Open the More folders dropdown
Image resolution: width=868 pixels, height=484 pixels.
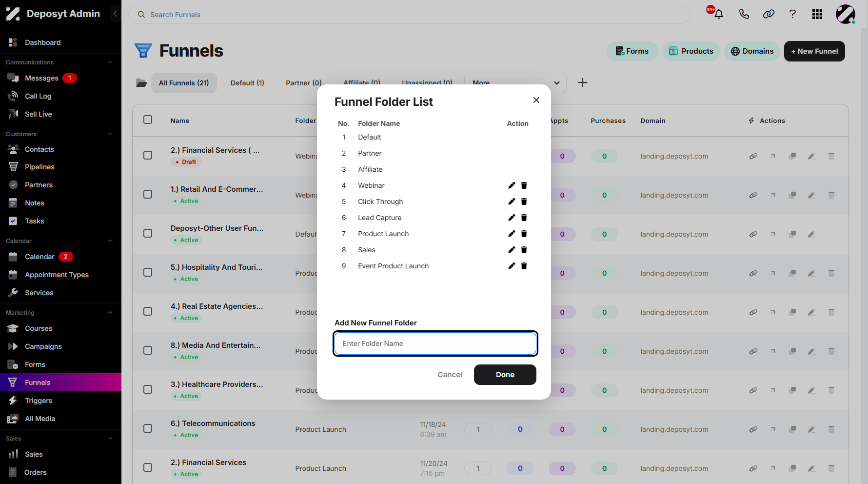pos(515,83)
